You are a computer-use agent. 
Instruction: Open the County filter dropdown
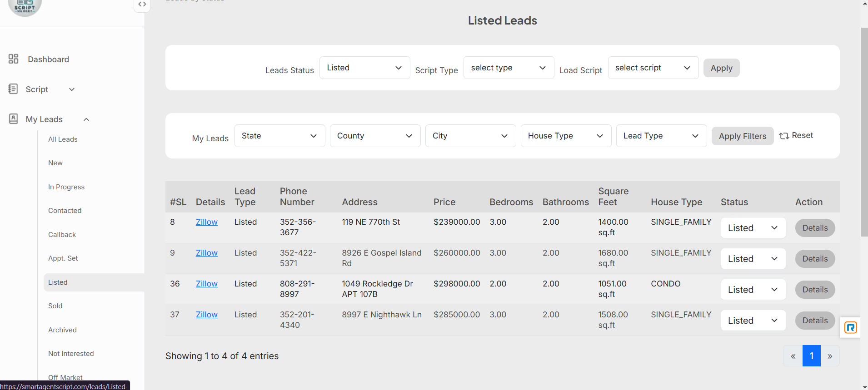click(x=375, y=136)
